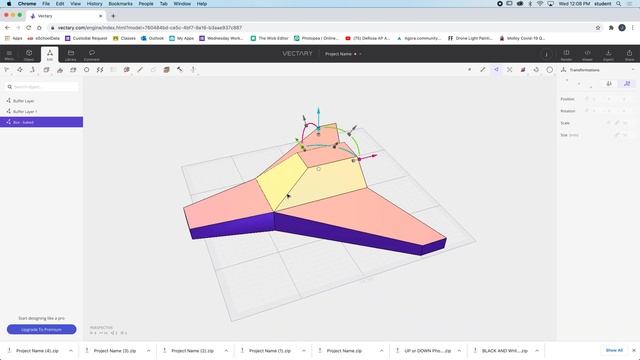Open the Bookmarks menu in menu bar
This screenshot has height=360, width=640.
[x=120, y=4]
